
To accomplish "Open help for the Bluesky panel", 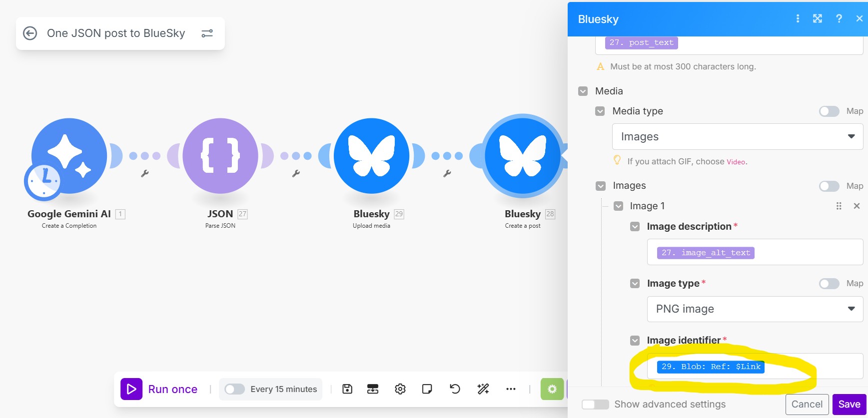I will coord(839,18).
